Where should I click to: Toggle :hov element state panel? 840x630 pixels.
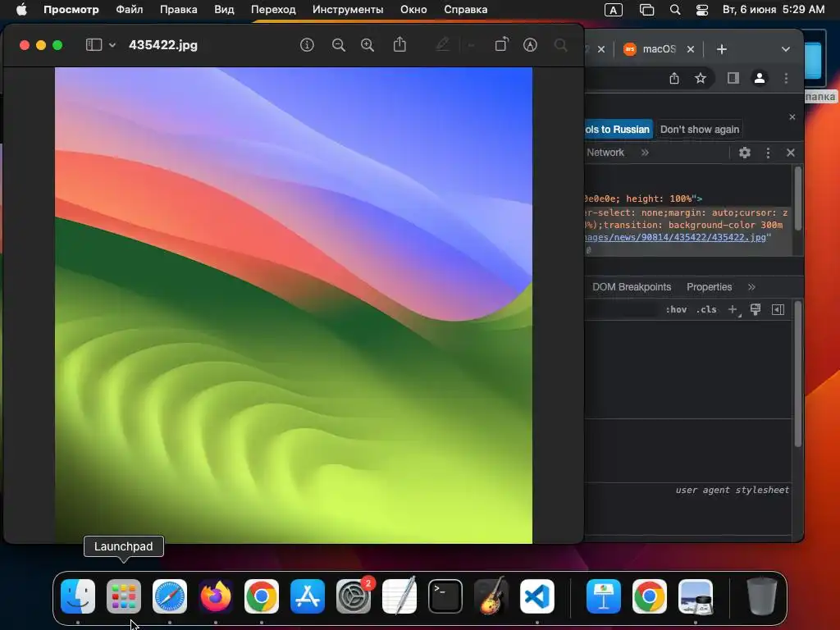point(676,309)
